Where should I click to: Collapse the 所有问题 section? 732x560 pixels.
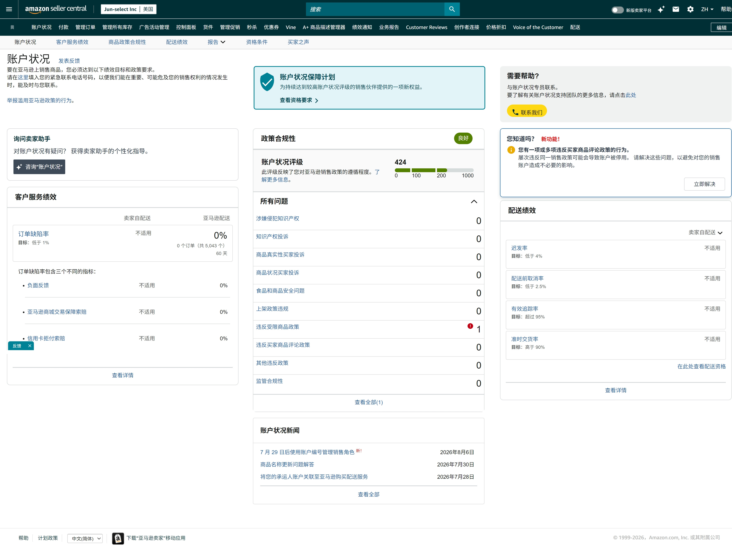tap(474, 202)
